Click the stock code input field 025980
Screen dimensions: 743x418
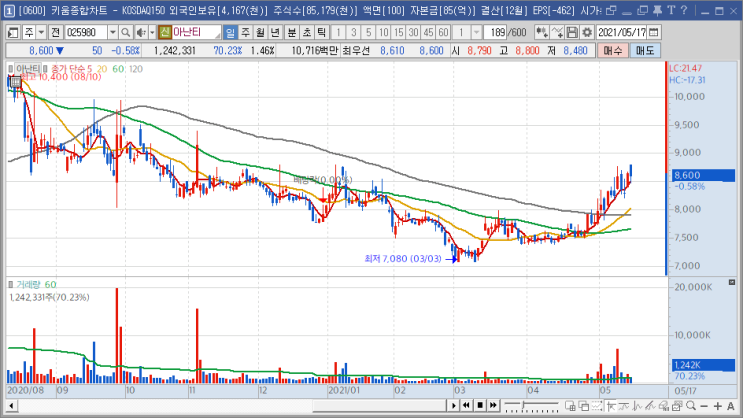pyautogui.click(x=86, y=32)
